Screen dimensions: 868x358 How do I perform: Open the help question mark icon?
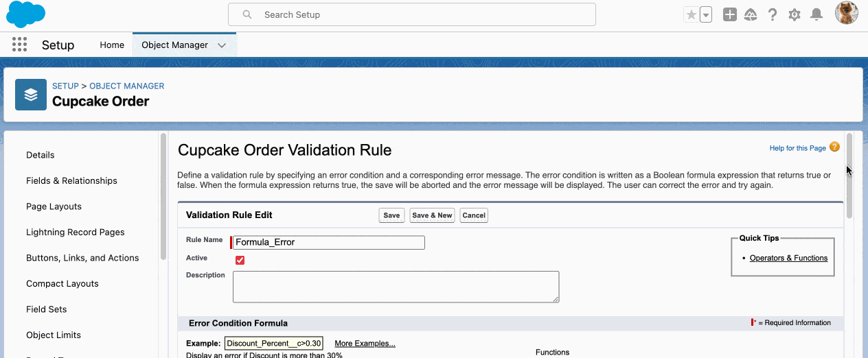(773, 14)
